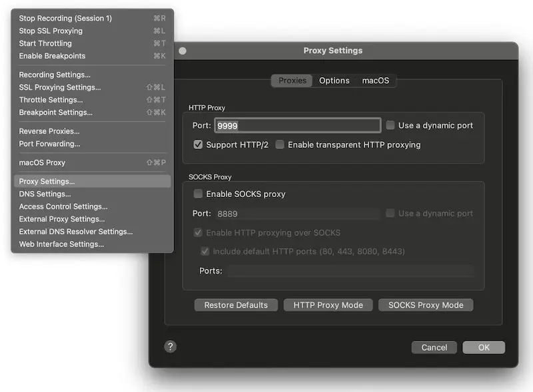The image size is (533, 392).
Task: Switch to the Options tab
Action: coord(334,81)
